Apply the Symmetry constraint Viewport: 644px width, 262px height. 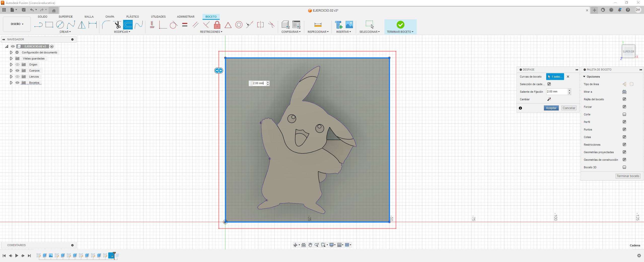260,25
